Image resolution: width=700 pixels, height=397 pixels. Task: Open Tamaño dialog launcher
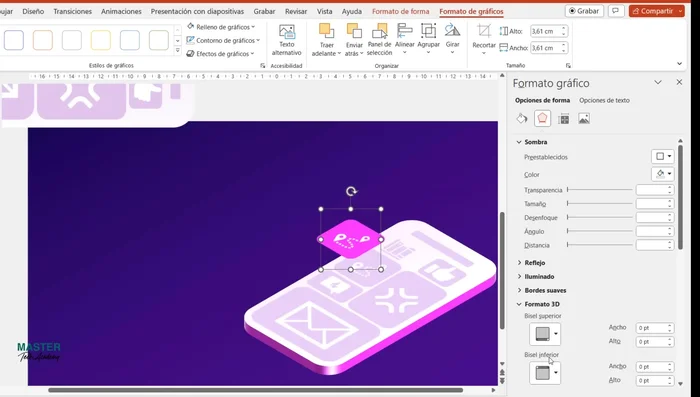[568, 66]
